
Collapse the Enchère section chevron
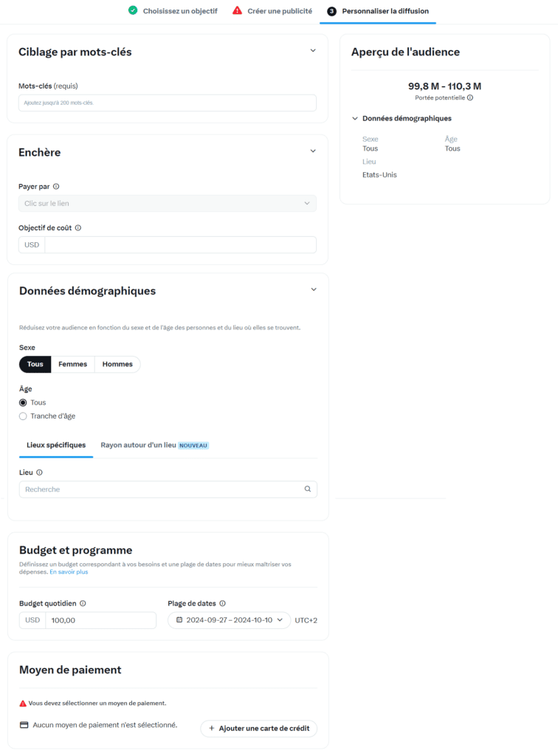point(313,151)
